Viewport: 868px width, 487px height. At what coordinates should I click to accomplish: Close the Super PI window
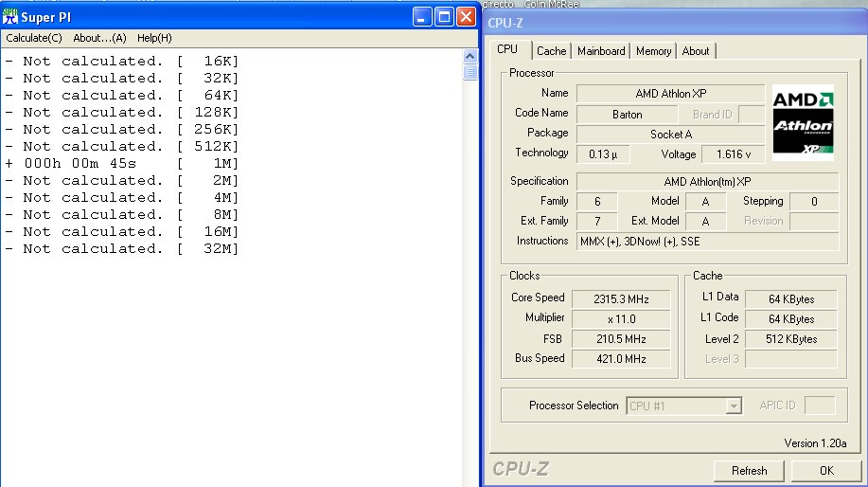pyautogui.click(x=465, y=17)
